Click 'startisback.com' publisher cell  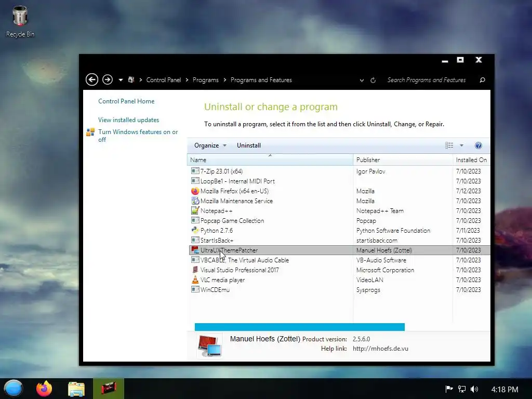(377, 240)
